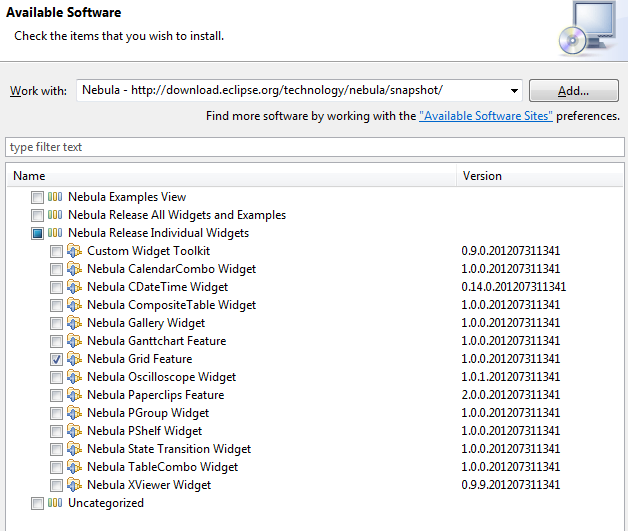Click the Nebula Grid Feature icon
This screenshot has height=531, width=628.
click(x=74, y=359)
